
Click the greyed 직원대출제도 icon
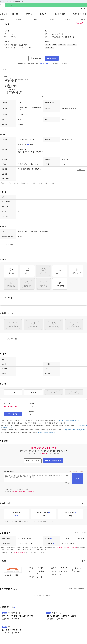click(27, 284)
